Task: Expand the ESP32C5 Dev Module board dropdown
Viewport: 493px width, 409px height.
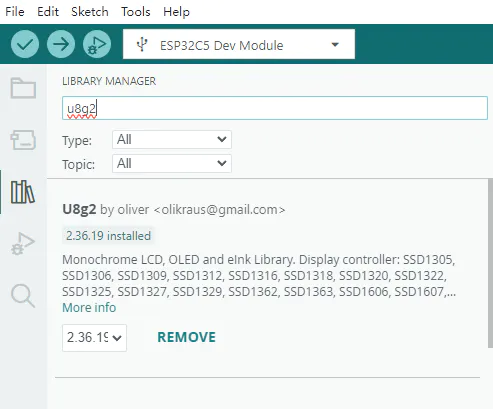Action: (x=239, y=44)
